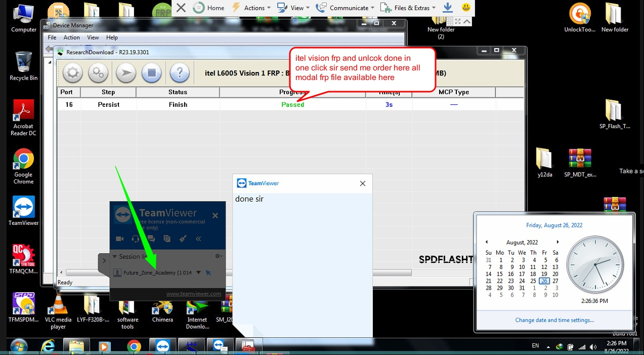Select August 27 in the calendar
This screenshot has height=355, width=644.
(x=555, y=281)
